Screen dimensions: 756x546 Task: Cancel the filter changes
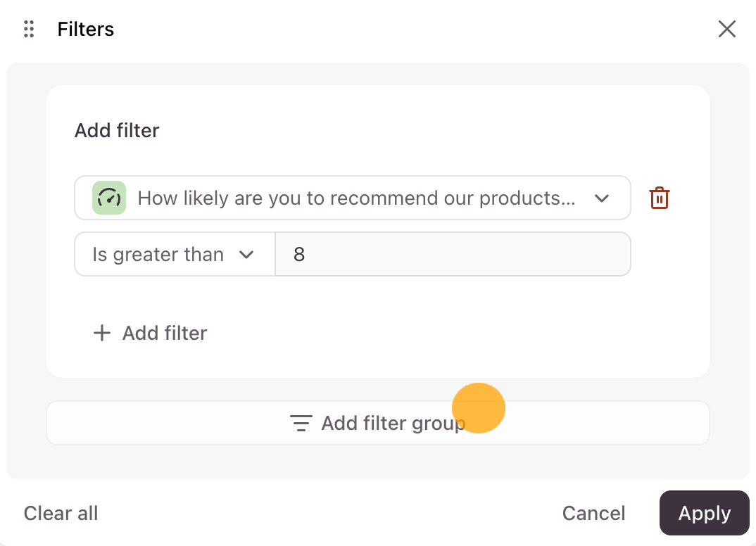coord(593,514)
